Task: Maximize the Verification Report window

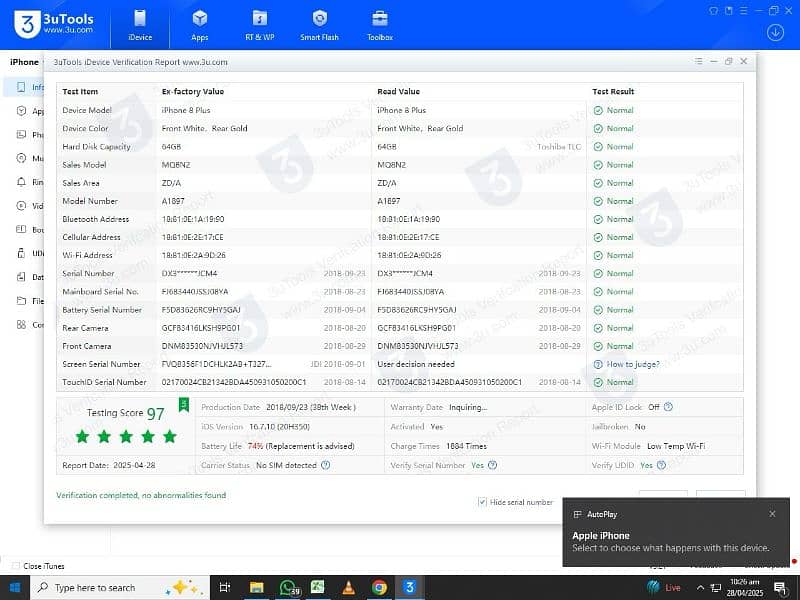Action: click(x=729, y=61)
